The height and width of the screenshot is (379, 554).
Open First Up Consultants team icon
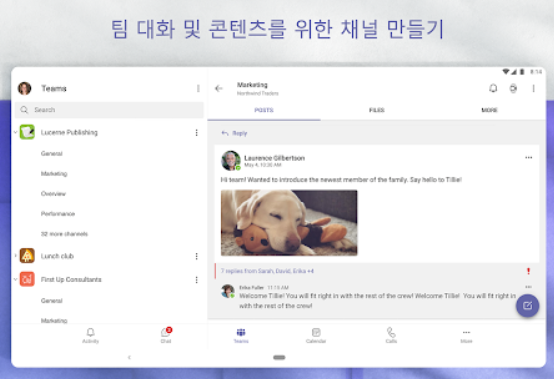pos(27,279)
